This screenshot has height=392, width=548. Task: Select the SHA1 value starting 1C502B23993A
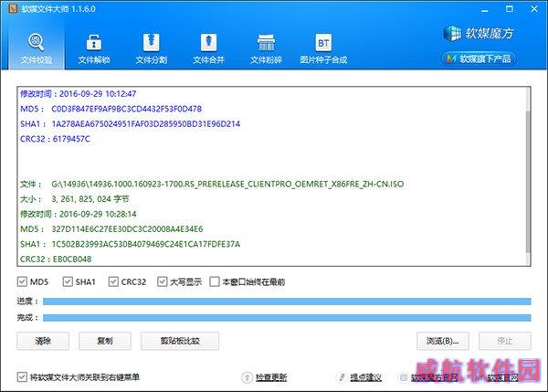click(146, 244)
